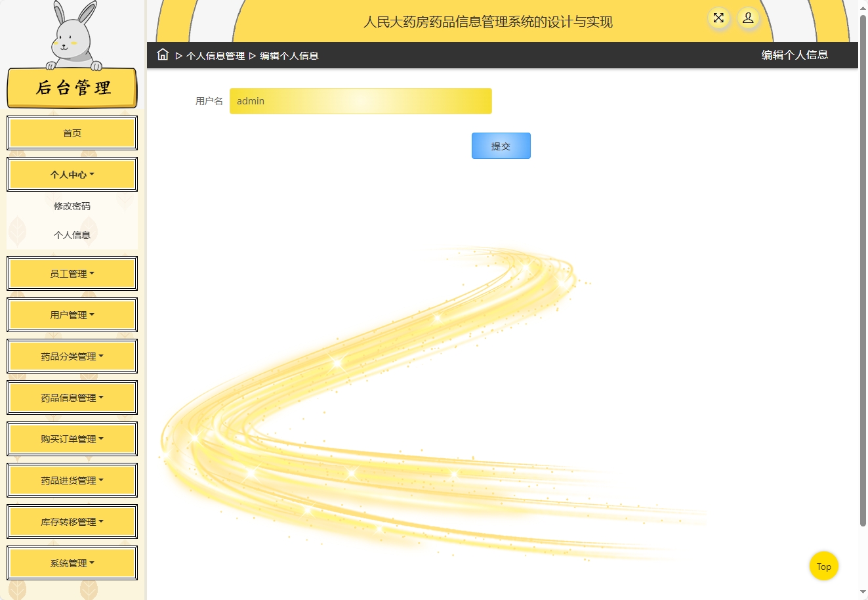Click the page vertical scrollbar
Screen dimensions: 868x600
point(863,269)
